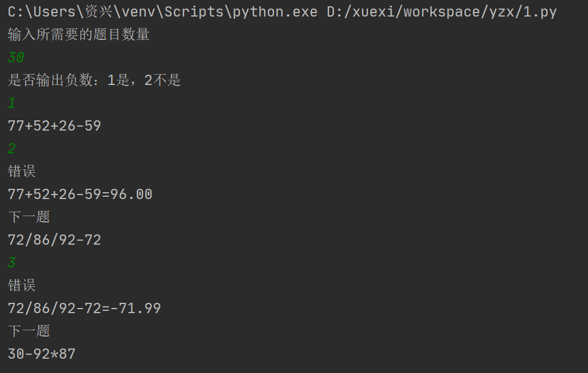Click the last question line 30-92*87
588x373 pixels.
[42, 354]
